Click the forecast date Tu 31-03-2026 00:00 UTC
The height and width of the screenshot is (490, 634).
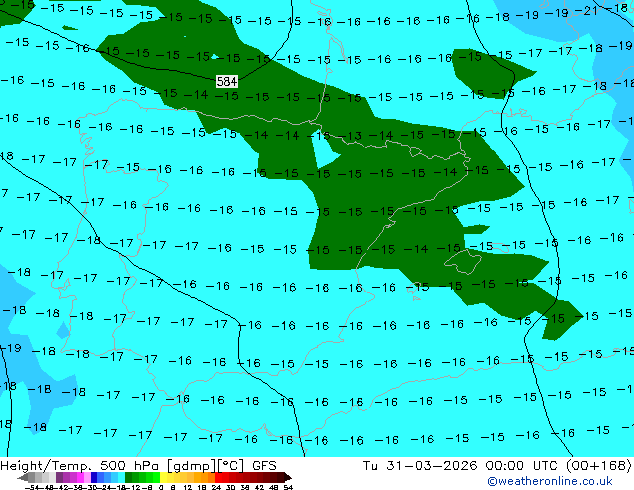(x=462, y=465)
